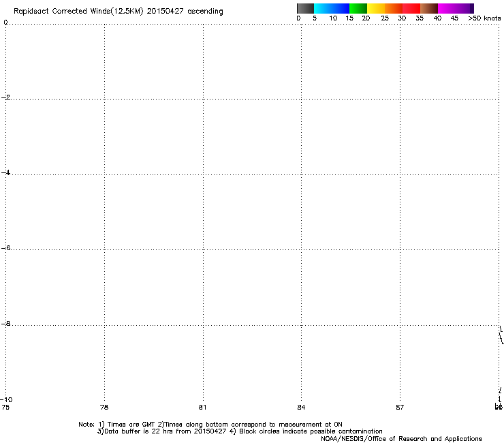The height and width of the screenshot is (443, 504).
Task: Click the legend scale label '25'
Action: pos(385,18)
